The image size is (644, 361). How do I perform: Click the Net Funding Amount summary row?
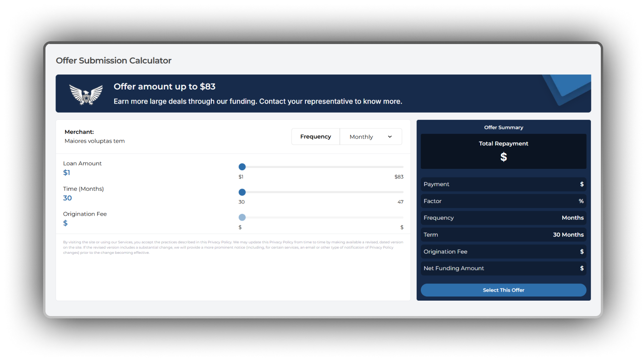(x=503, y=268)
